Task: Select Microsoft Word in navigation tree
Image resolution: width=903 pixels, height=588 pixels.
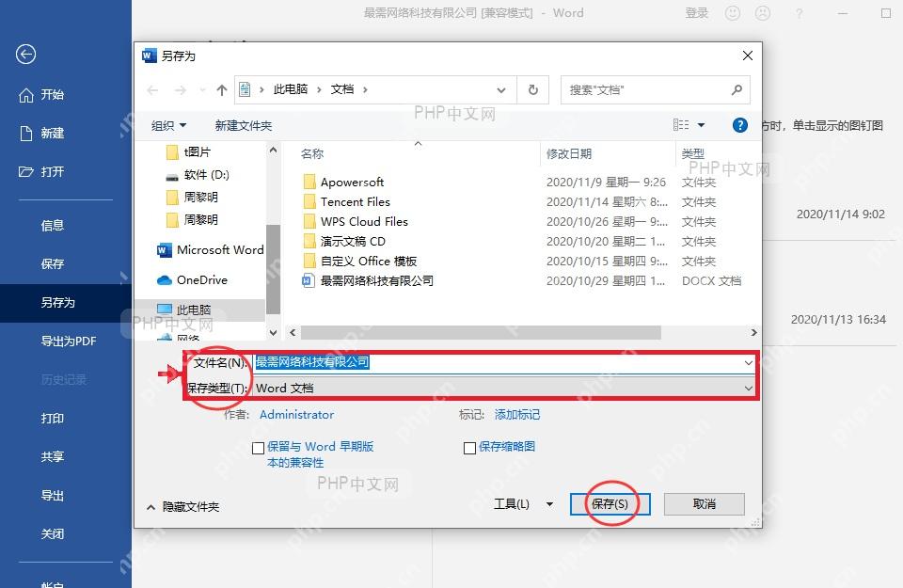Action: point(210,250)
